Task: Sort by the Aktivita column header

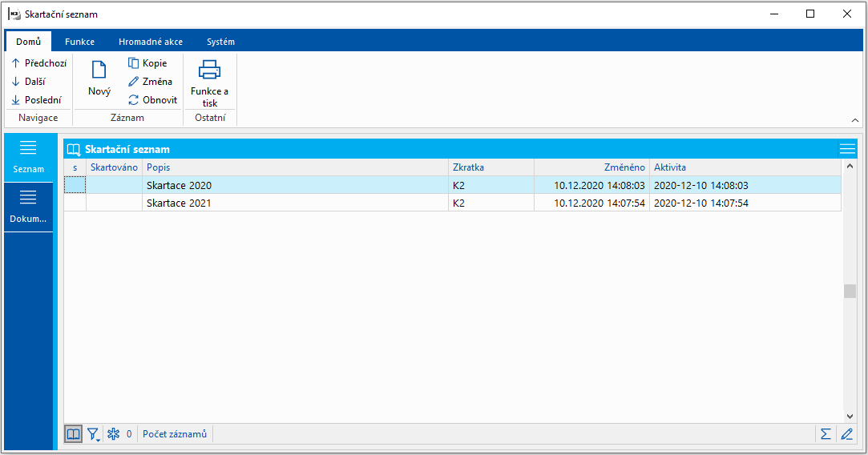Action: (x=745, y=167)
